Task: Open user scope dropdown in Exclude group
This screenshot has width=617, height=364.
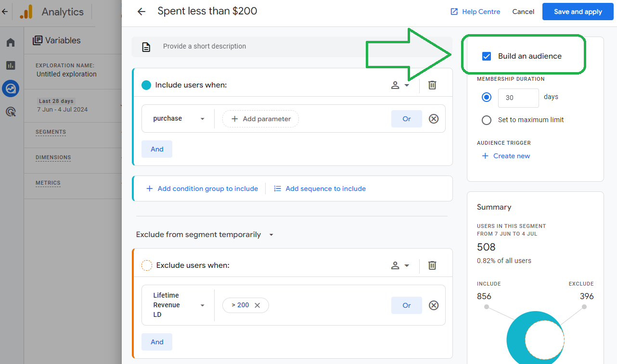Action: [400, 265]
